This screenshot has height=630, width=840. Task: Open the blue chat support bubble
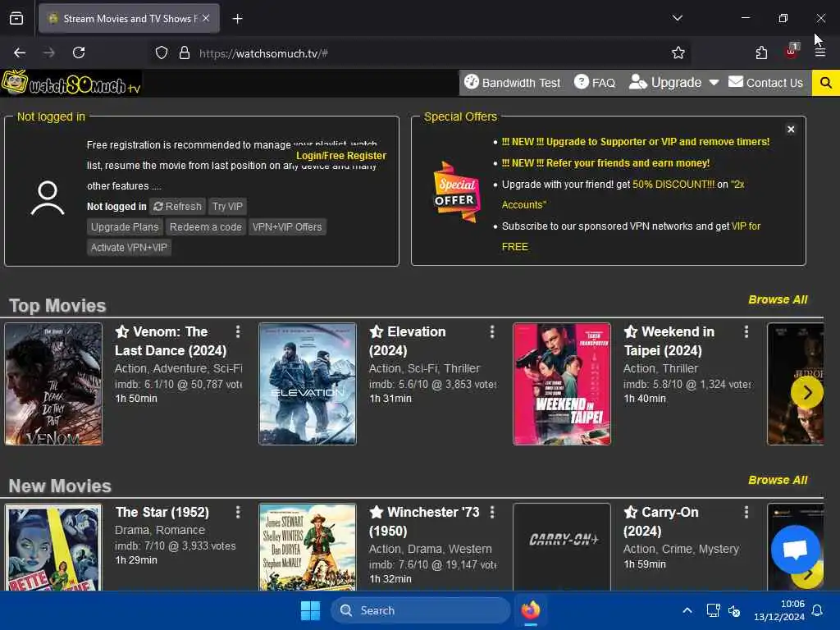pyautogui.click(x=796, y=550)
